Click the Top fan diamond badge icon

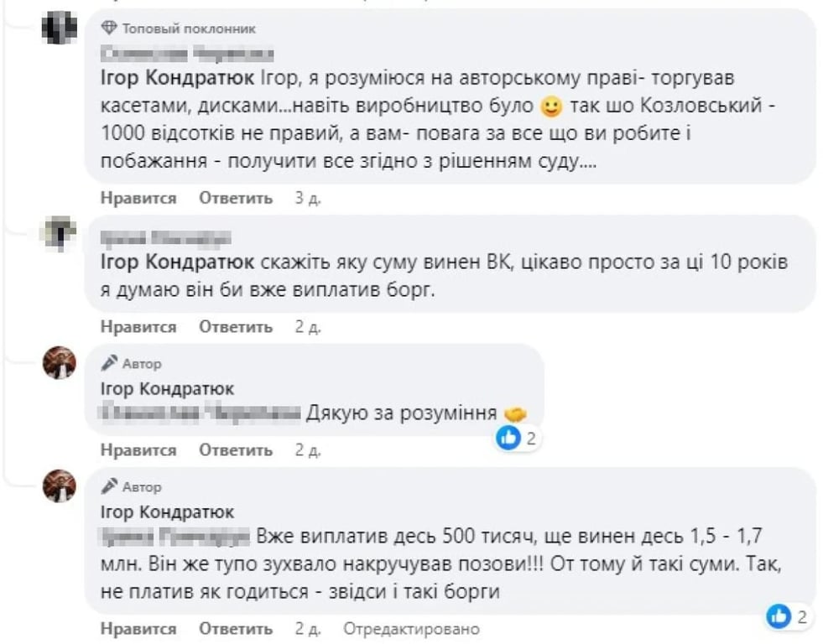tap(109, 29)
